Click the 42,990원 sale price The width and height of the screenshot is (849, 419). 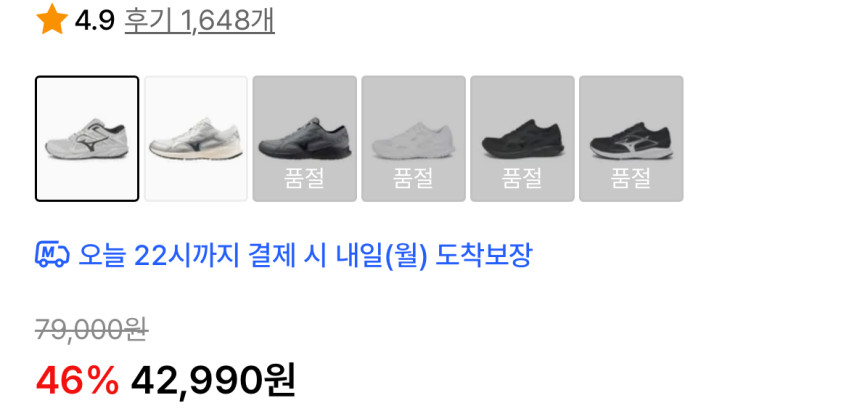[x=213, y=380]
